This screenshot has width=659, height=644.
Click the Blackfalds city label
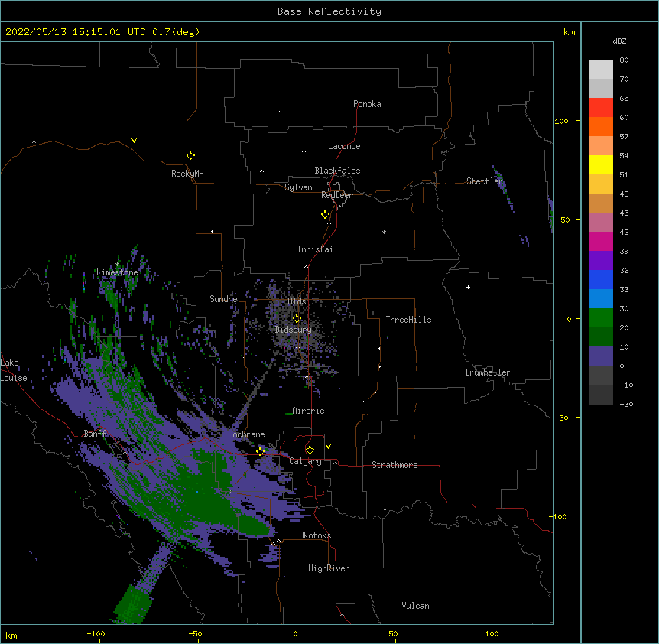pos(337,171)
